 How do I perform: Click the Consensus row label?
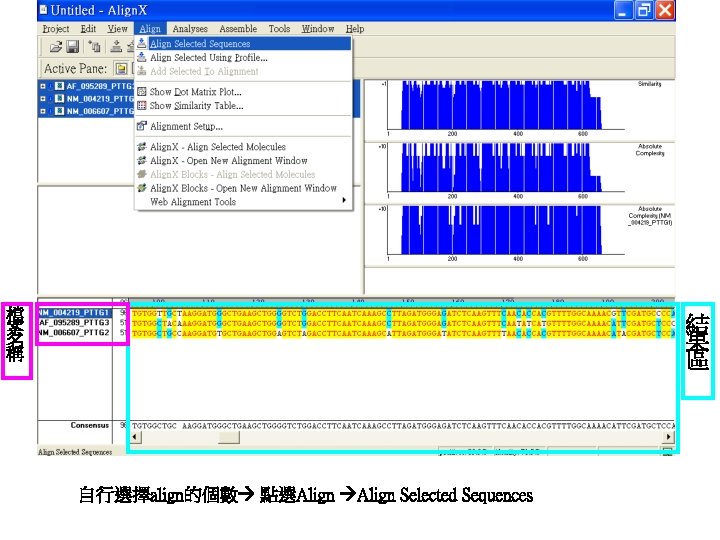click(90, 425)
